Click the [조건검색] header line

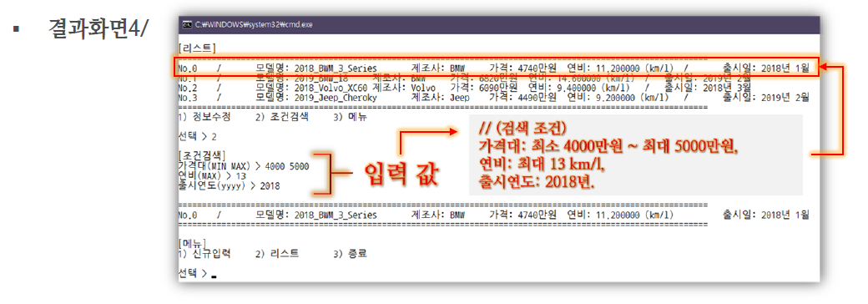coord(201,155)
